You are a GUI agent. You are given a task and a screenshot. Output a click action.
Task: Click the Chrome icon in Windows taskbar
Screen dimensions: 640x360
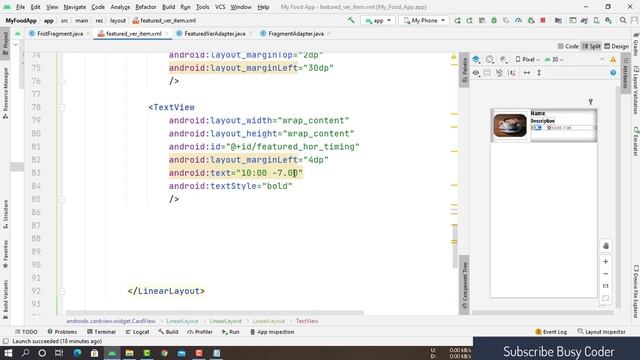pyautogui.click(x=164, y=353)
